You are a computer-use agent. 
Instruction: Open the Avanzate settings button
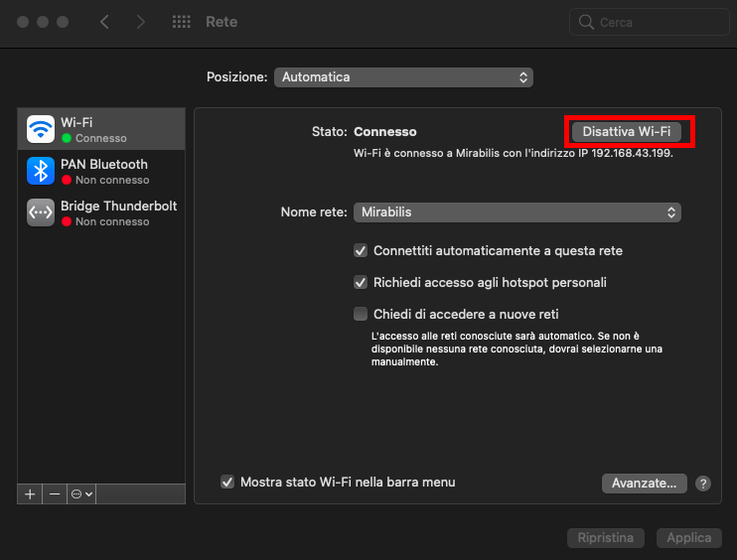click(645, 484)
